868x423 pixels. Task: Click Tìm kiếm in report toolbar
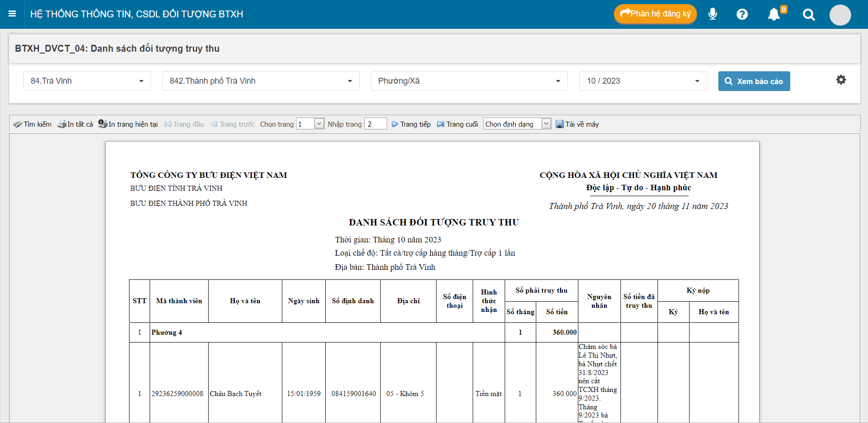click(32, 124)
